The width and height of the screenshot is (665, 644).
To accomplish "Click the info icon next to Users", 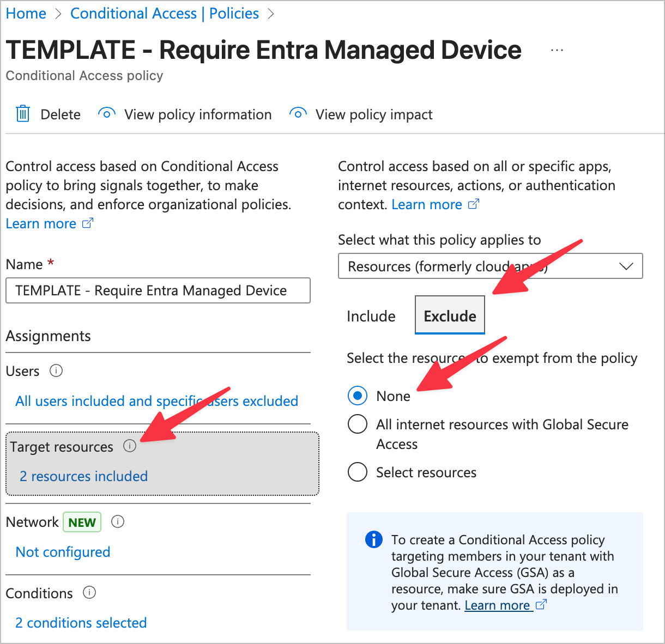I will (x=56, y=371).
